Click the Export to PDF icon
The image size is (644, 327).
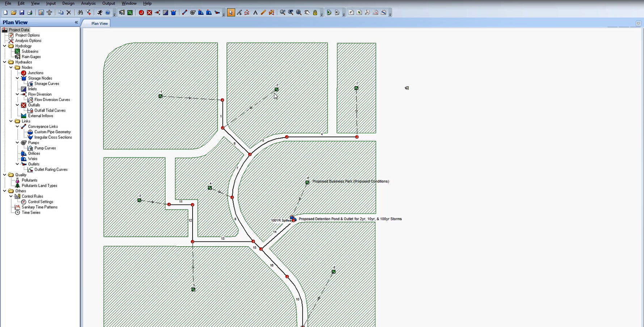367,13
